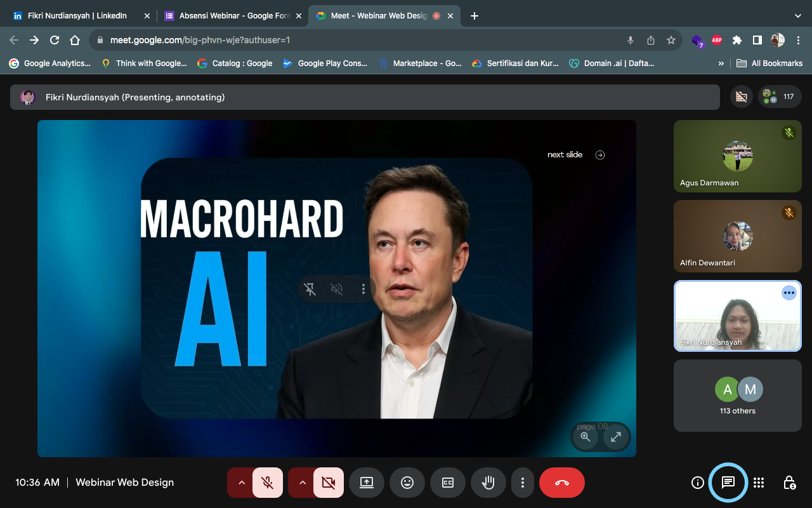Image resolution: width=812 pixels, height=508 pixels.
Task: Show all 117 participants
Action: click(x=780, y=97)
